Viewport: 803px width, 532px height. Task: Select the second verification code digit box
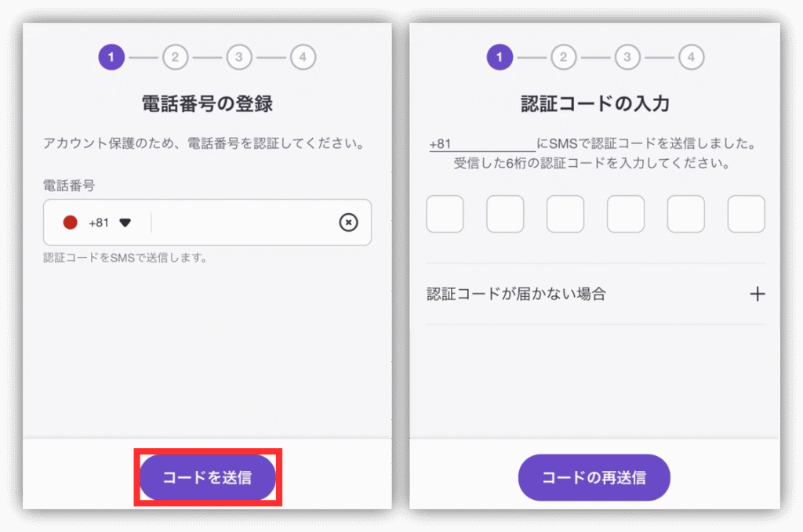point(505,214)
